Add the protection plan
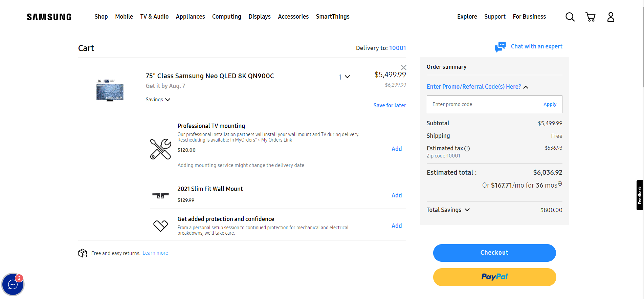 click(397, 226)
